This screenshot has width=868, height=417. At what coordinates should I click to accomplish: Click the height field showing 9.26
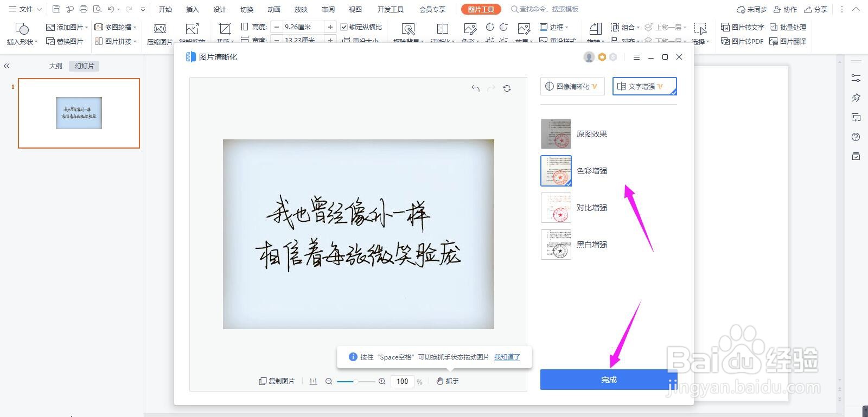pos(303,27)
